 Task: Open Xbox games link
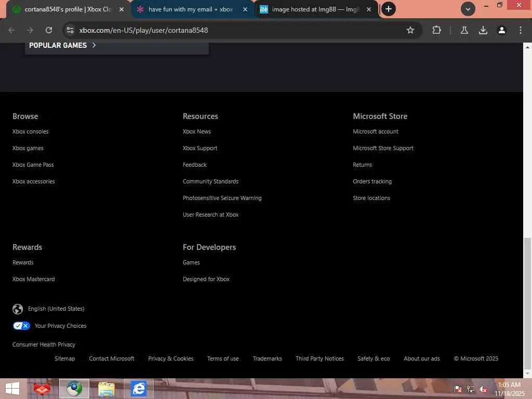tap(28, 148)
